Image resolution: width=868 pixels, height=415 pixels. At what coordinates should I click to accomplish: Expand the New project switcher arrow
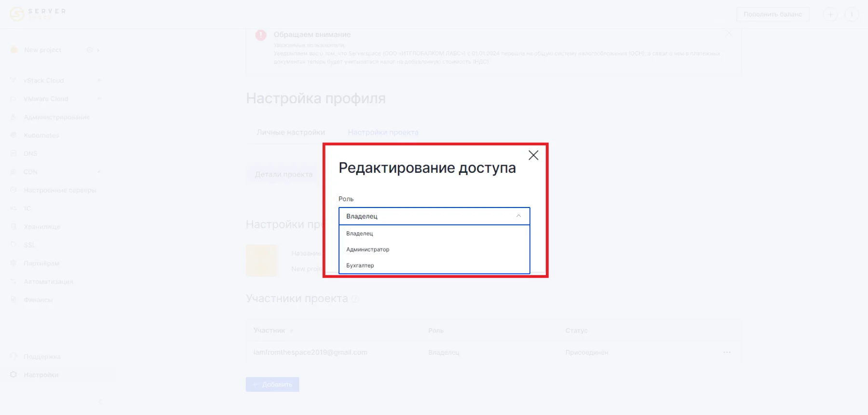coord(98,50)
